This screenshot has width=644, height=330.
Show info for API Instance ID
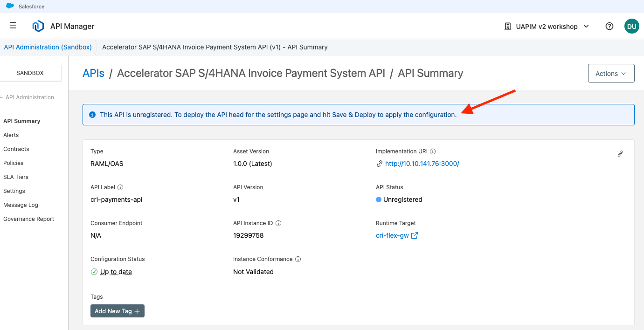click(x=278, y=223)
